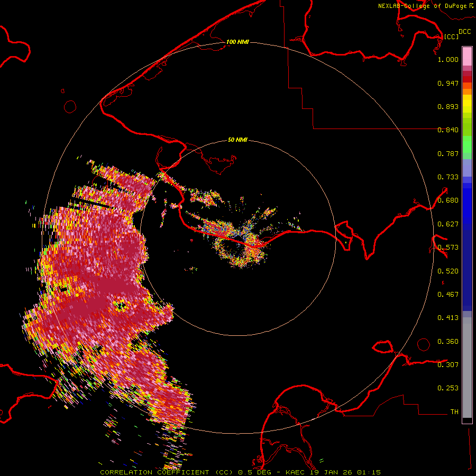Select the 1.000 value on the color scale
Screen dimensions: 476x476
point(448,59)
